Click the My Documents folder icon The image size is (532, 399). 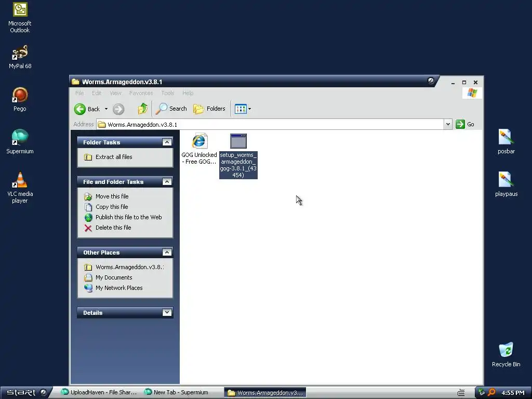[x=88, y=277]
